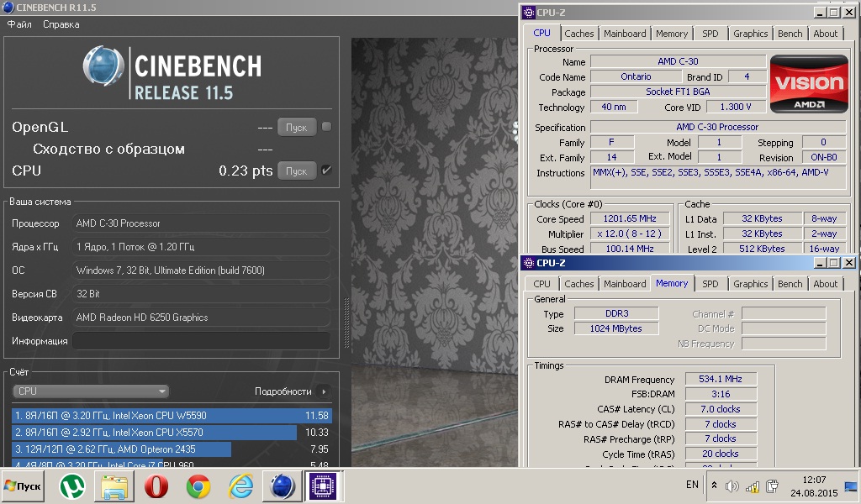Click the CAS# Latency 7.0 clocks value
Image resolution: width=861 pixels, height=504 pixels.
[x=721, y=409]
